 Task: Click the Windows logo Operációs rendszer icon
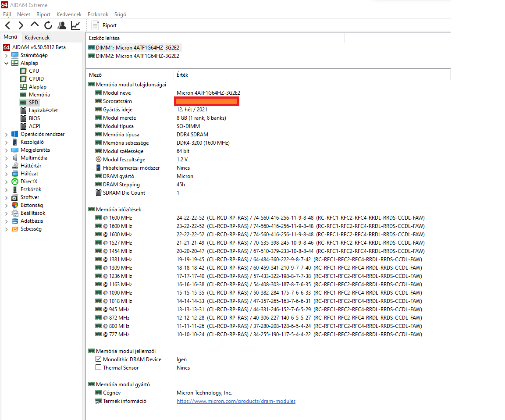click(15, 134)
